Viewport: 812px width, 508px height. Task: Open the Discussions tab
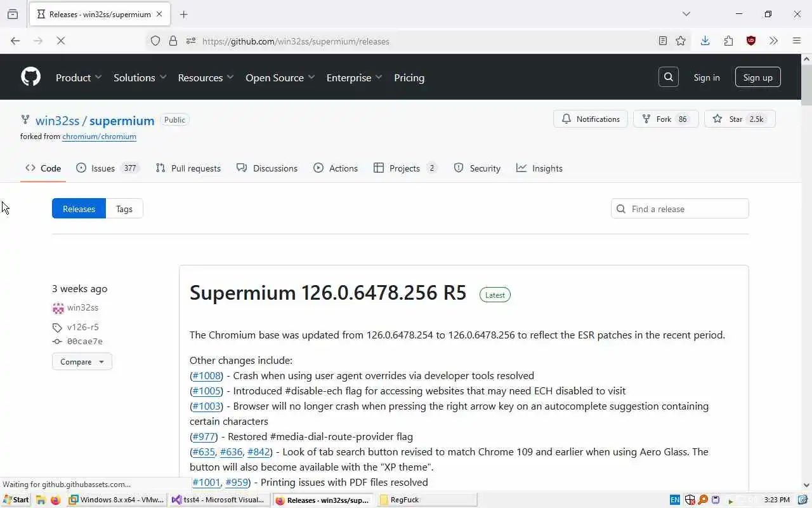point(267,168)
